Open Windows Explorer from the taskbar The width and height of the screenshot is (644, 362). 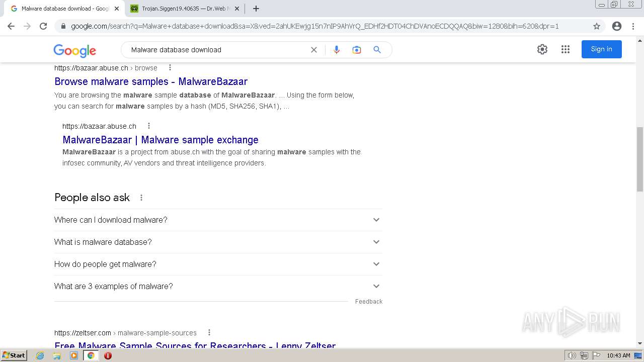[57, 355]
